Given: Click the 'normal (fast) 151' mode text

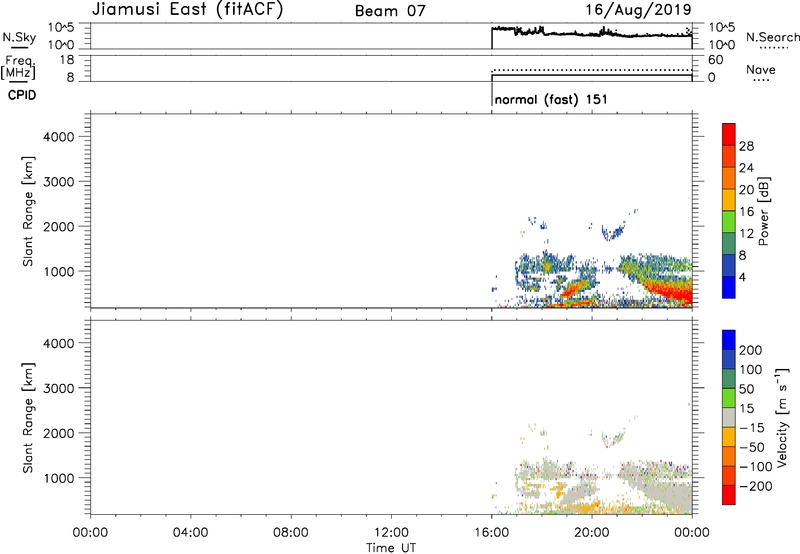Looking at the screenshot, I should (x=551, y=99).
